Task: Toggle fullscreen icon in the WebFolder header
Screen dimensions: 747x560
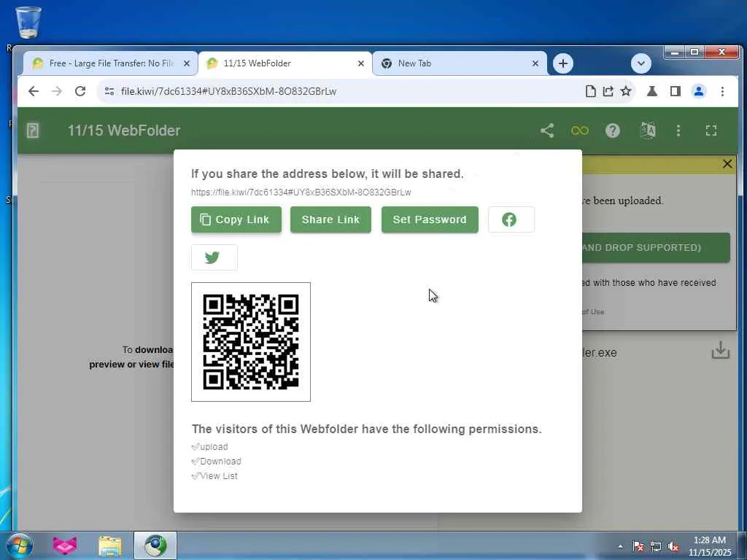Action: 711,131
